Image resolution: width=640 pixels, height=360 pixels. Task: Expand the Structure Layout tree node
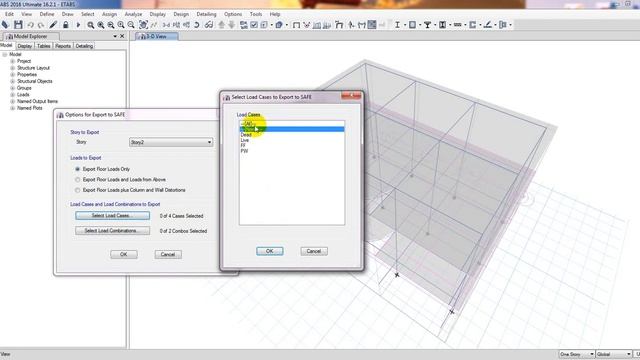click(13, 68)
